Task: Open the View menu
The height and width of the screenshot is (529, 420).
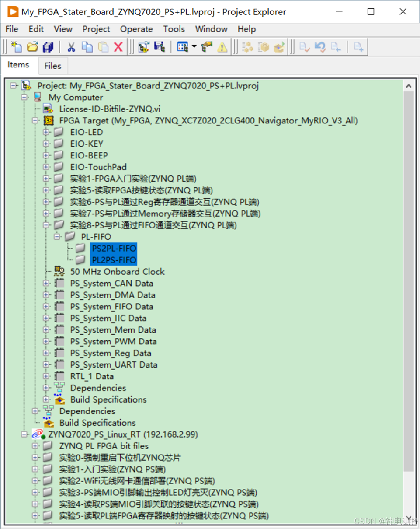Action: [x=63, y=29]
